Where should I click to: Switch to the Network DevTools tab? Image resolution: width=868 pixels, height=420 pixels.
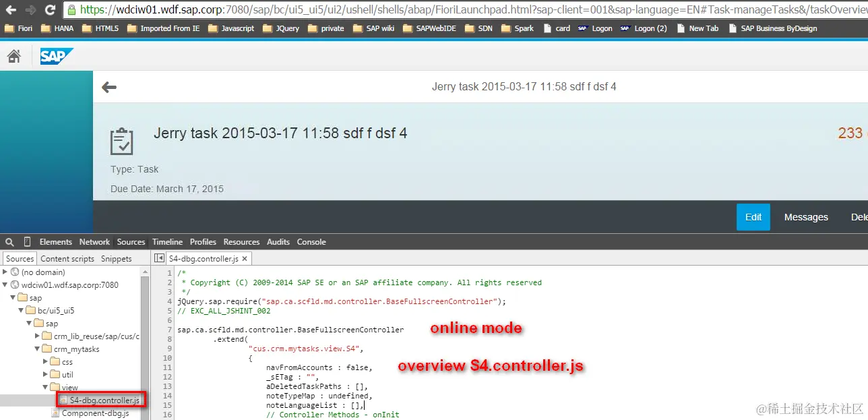[x=94, y=242]
